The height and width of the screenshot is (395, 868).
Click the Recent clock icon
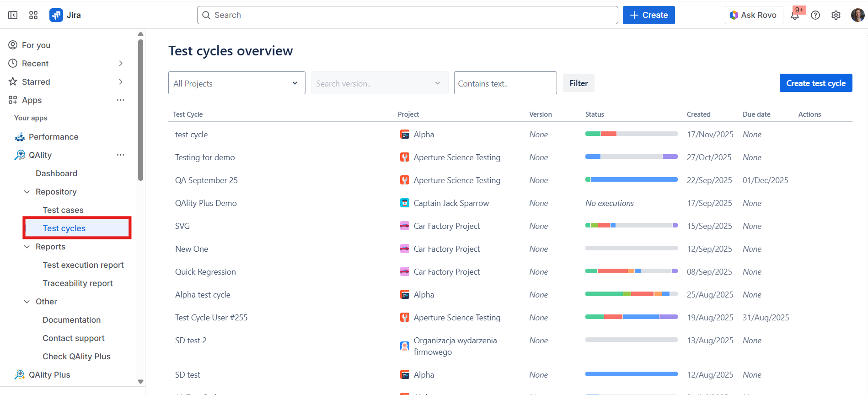13,63
